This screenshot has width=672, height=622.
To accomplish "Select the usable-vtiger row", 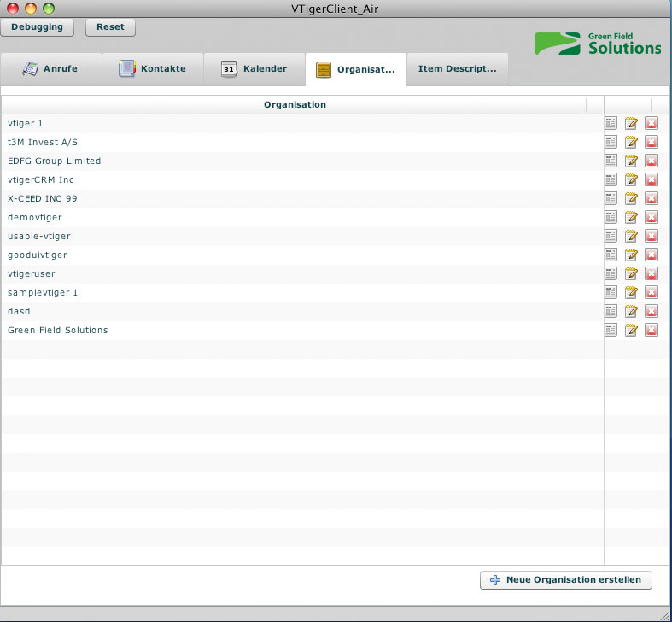I will [x=299, y=236].
